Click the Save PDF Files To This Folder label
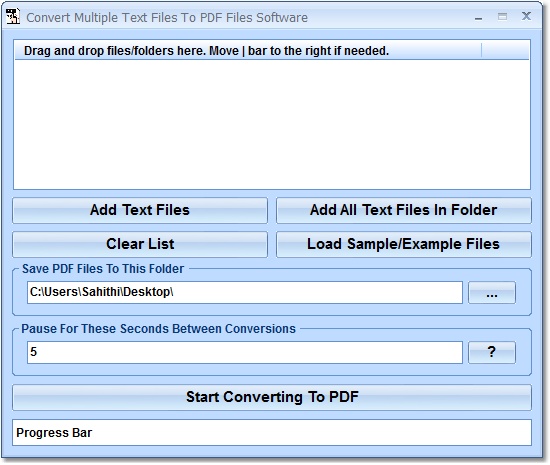The height and width of the screenshot is (465, 550). 103,269
